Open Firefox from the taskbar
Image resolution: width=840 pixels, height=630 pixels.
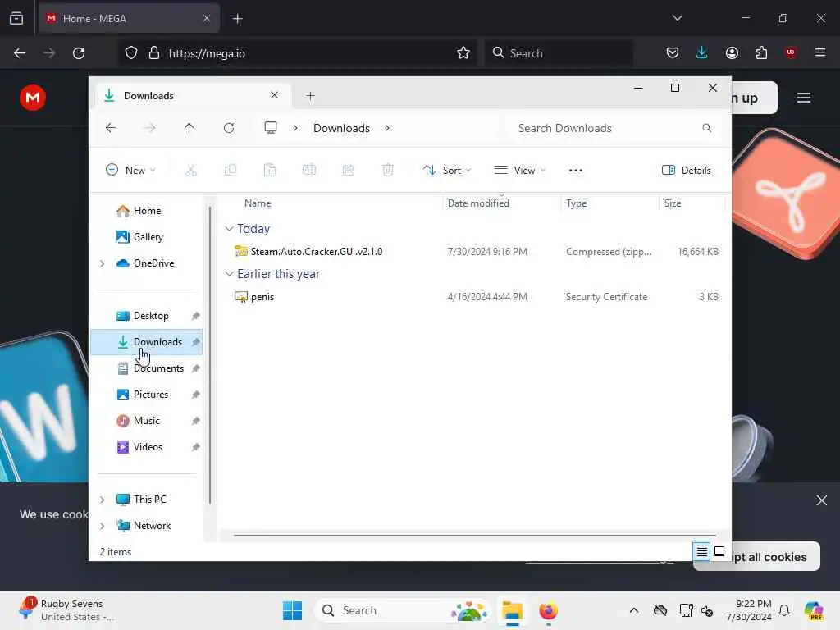pos(548,610)
